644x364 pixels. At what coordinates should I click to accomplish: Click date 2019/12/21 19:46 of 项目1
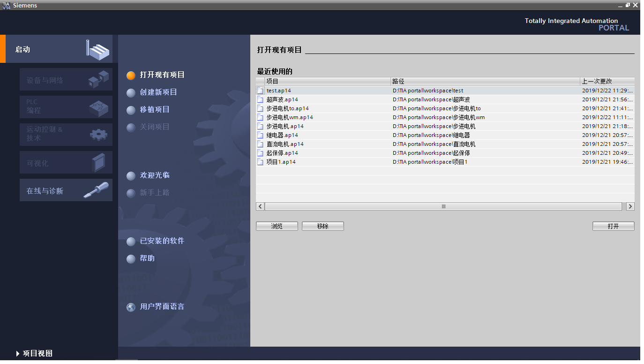[607, 162]
